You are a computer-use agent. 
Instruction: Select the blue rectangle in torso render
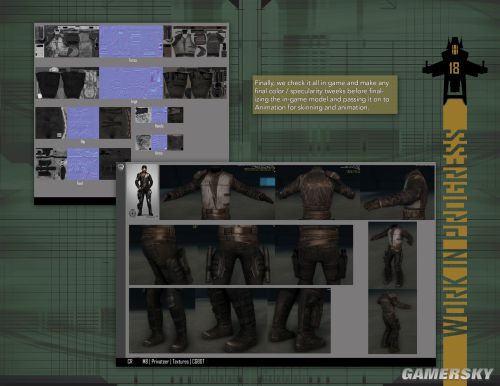pos(267,182)
